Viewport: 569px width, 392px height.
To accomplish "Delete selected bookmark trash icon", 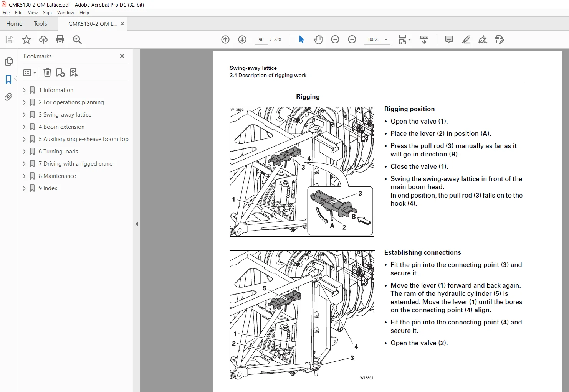I will [47, 72].
